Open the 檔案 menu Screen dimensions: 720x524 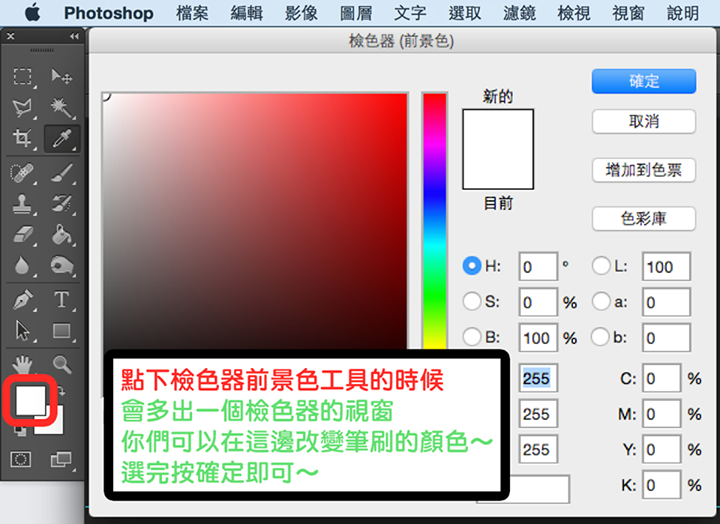pos(192,13)
